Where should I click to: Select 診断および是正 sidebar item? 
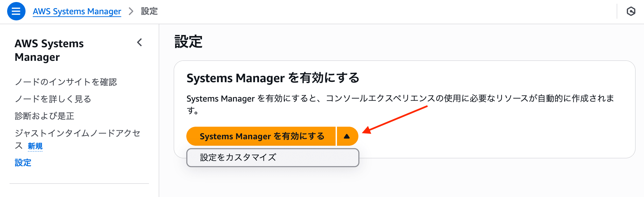coord(45,116)
